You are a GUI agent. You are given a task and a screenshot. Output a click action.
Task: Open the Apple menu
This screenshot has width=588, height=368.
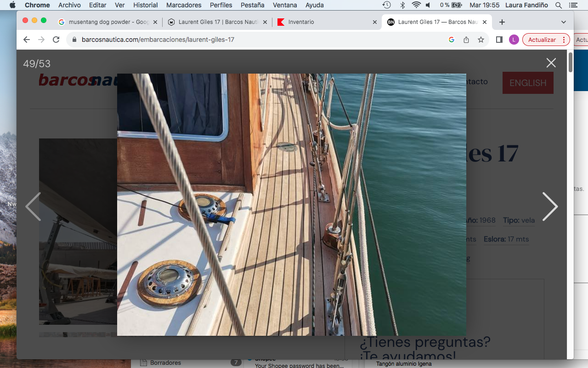pyautogui.click(x=12, y=5)
